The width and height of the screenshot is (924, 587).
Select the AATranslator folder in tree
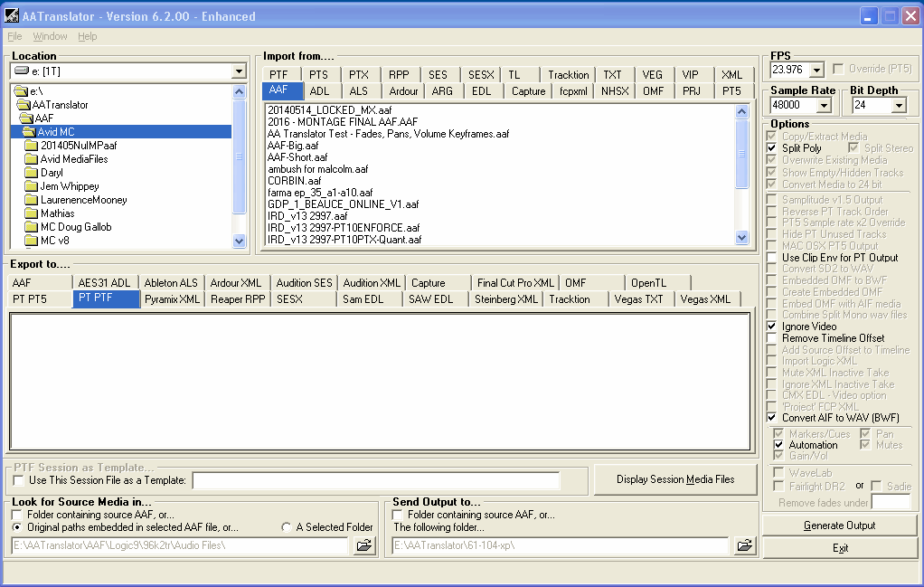(60, 105)
